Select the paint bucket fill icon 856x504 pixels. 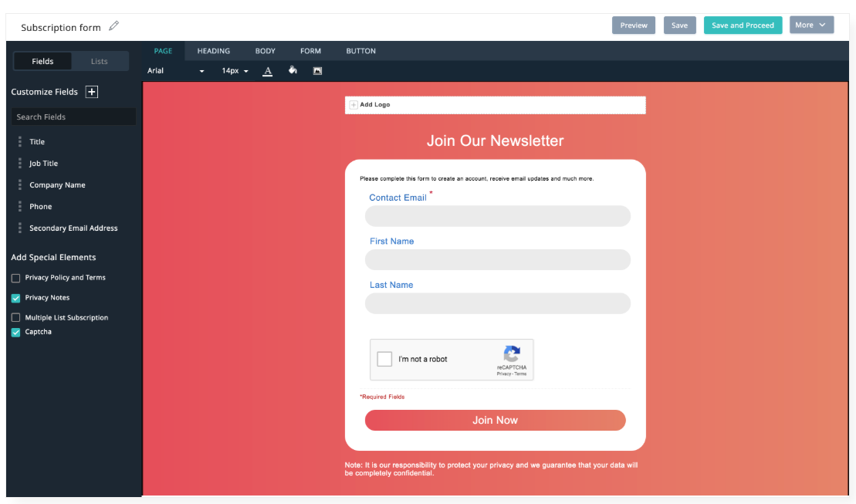pyautogui.click(x=293, y=70)
